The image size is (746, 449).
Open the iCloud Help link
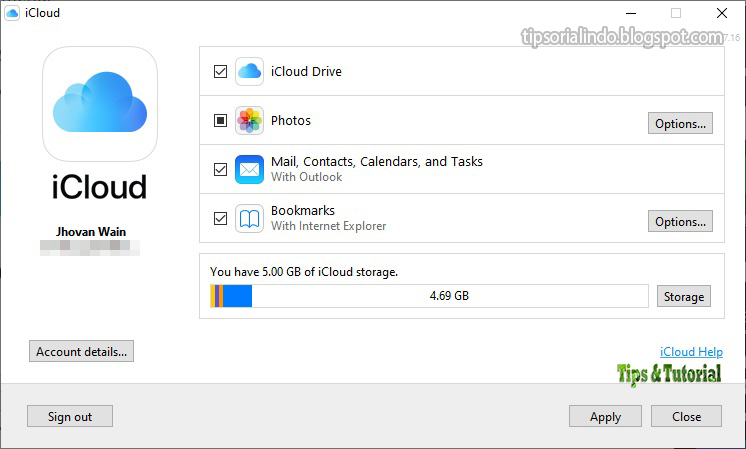[x=691, y=351]
